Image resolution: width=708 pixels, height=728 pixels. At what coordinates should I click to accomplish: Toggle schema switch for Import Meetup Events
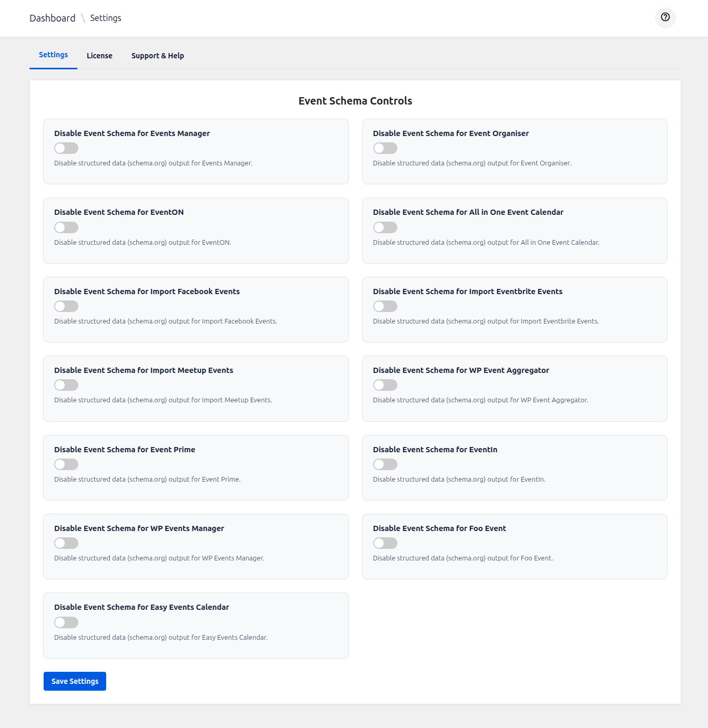click(x=66, y=385)
